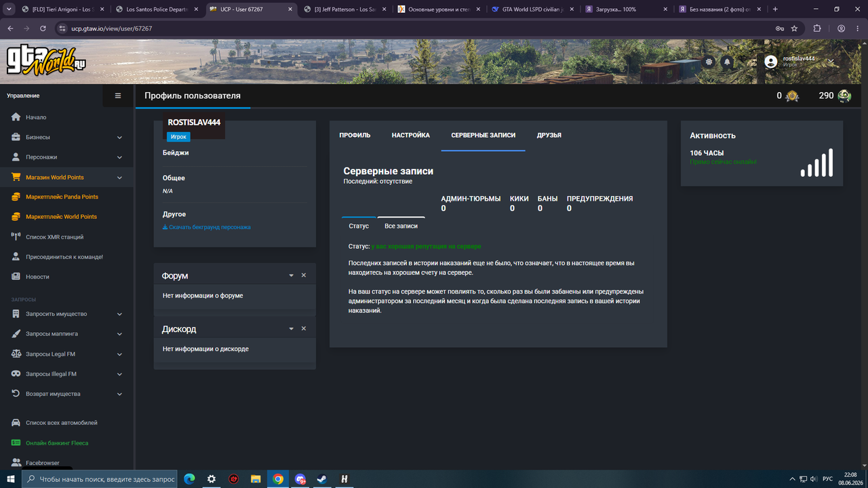Click the badge icon next to 0

[x=791, y=96]
